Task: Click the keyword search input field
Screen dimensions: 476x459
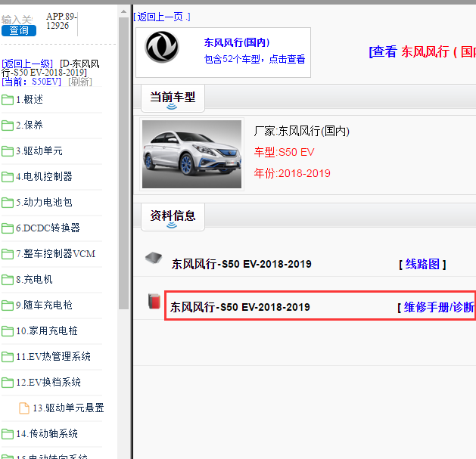Action: [x=17, y=20]
